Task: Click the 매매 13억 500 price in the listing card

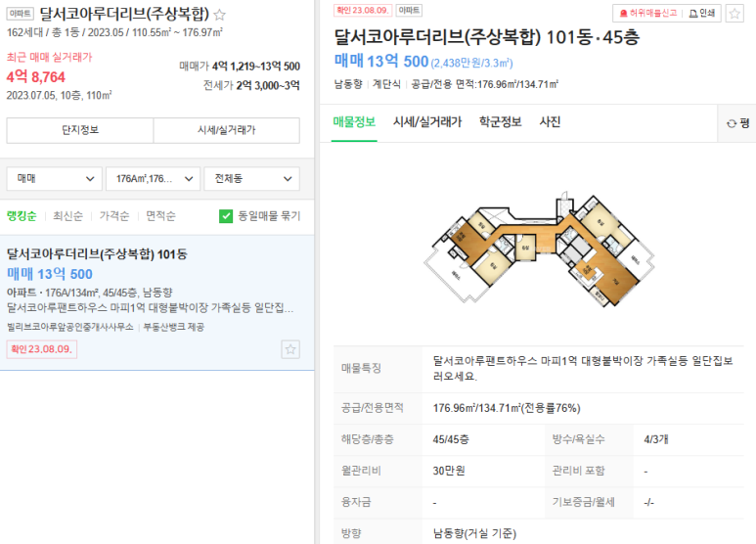Action: pyautogui.click(x=50, y=274)
